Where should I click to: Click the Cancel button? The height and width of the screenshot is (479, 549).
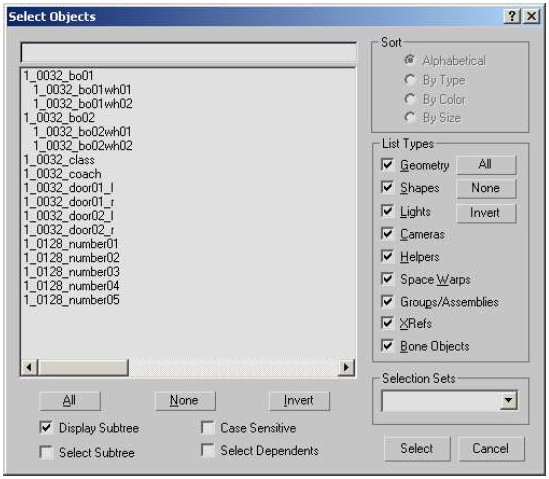(491, 449)
